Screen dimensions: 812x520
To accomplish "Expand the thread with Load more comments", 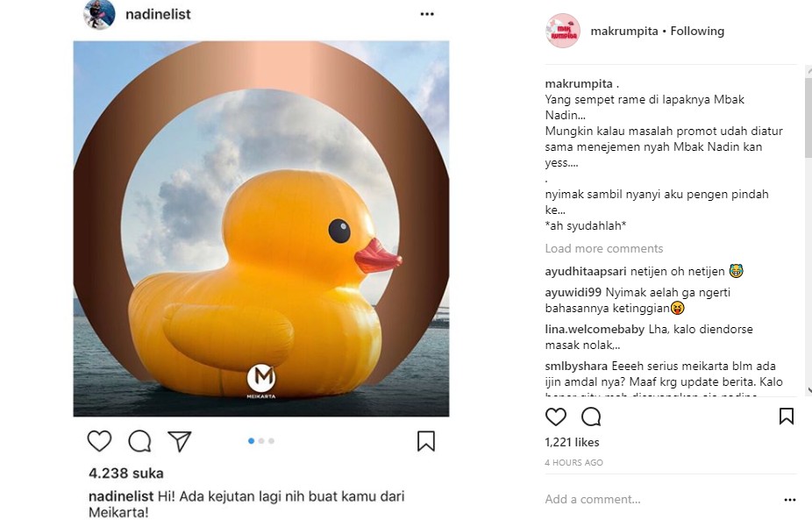I will [x=604, y=249].
